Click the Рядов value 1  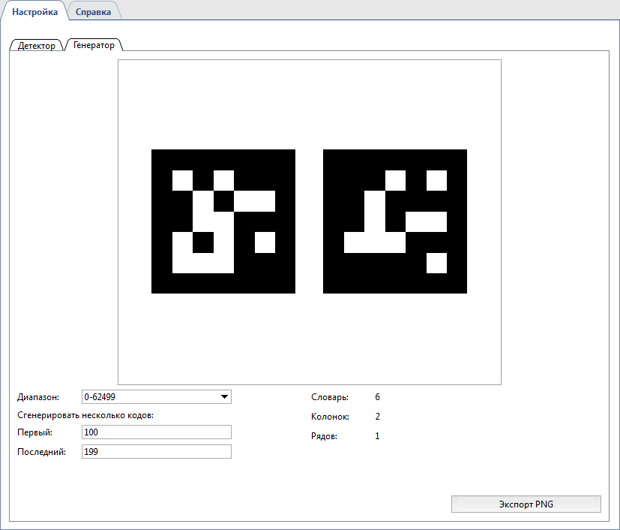click(377, 437)
